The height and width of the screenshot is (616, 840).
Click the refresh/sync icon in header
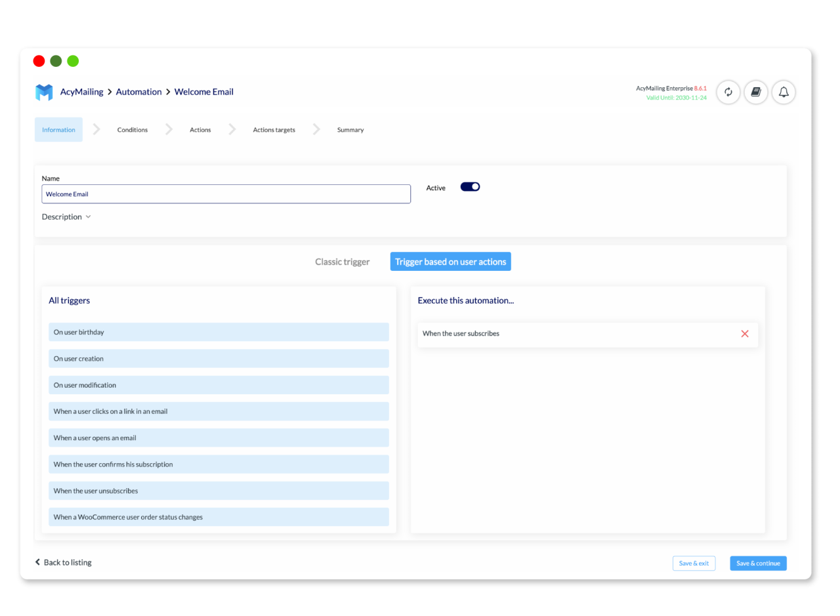coord(728,92)
